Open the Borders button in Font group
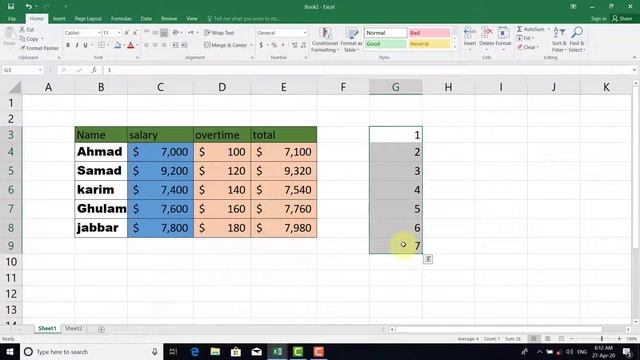 click(102, 45)
